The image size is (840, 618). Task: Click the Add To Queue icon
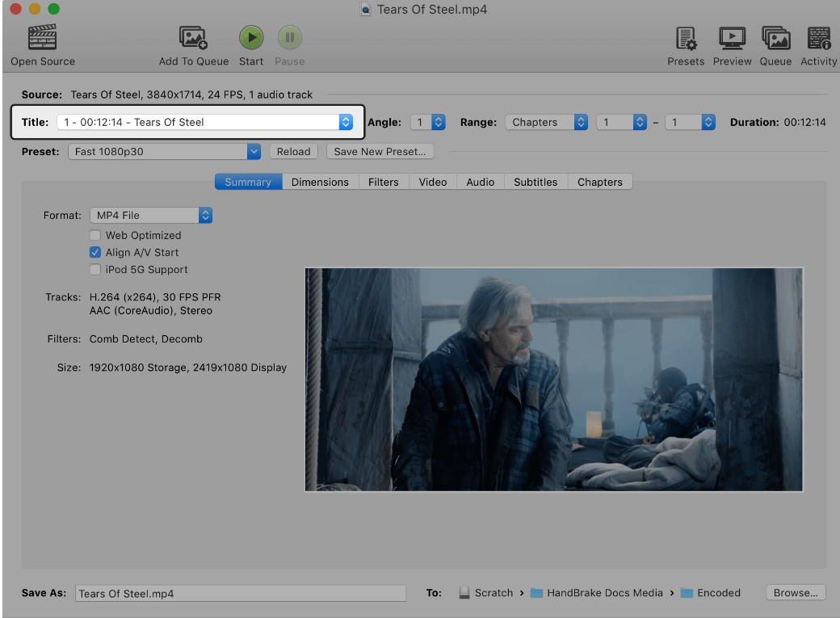click(x=193, y=37)
